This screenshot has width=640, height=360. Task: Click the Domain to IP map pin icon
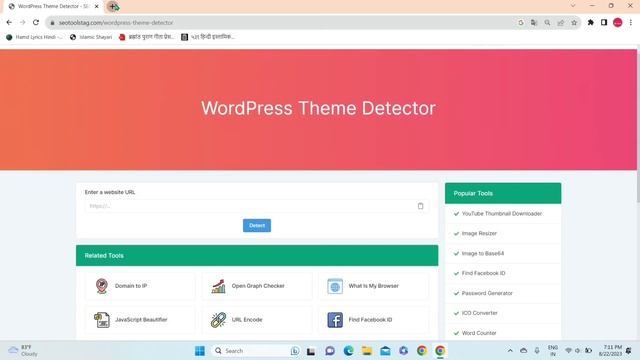102,286
